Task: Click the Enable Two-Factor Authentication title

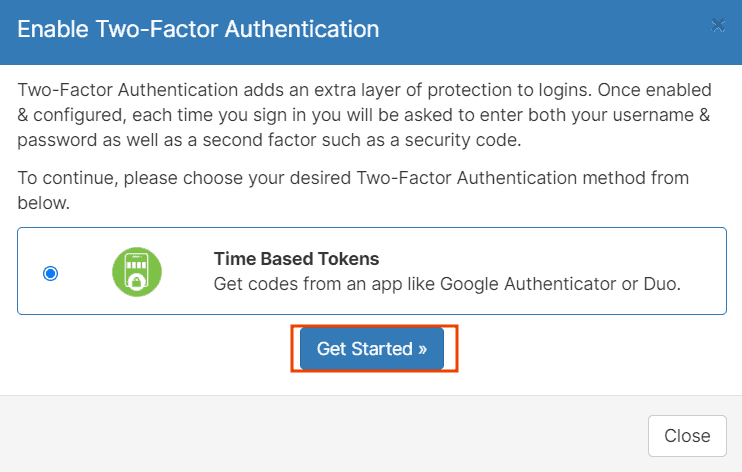Action: (x=198, y=29)
